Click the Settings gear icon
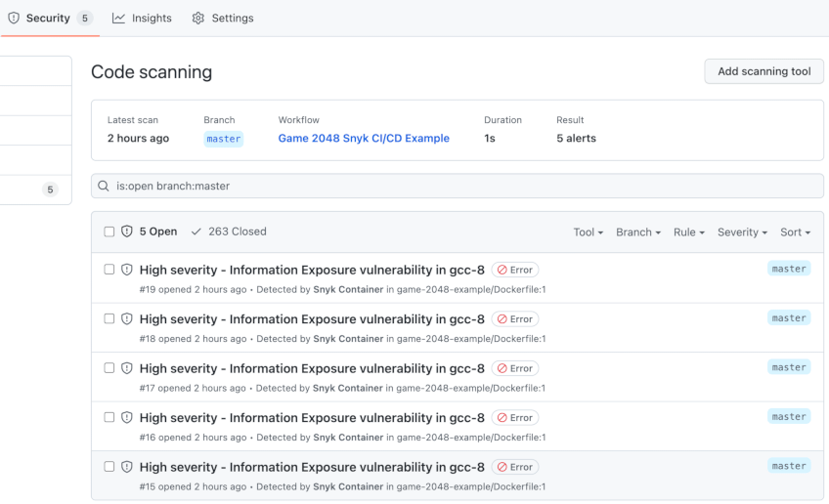This screenshot has width=829, height=504. click(198, 18)
